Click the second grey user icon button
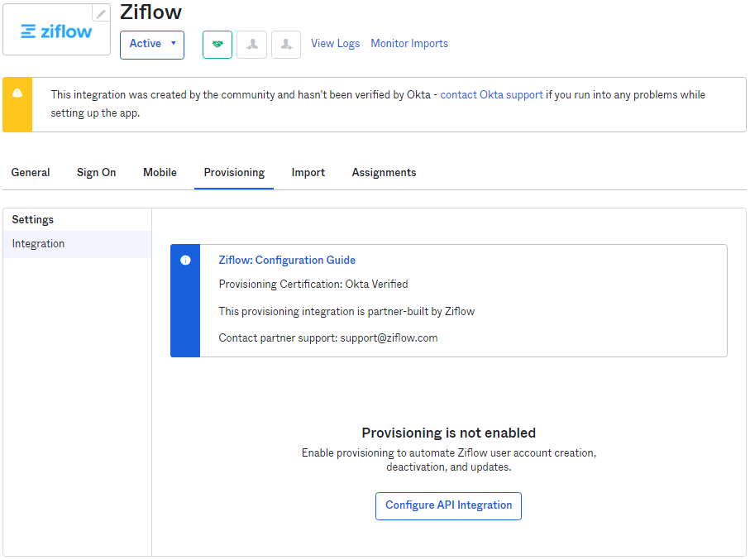Screen dimensions: 750x560 pos(286,45)
